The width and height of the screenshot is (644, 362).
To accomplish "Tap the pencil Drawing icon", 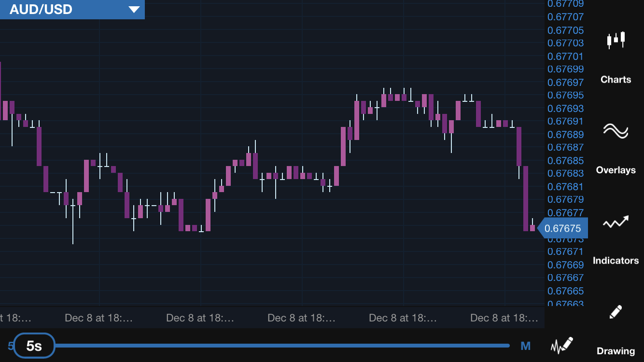I will pos(616,312).
